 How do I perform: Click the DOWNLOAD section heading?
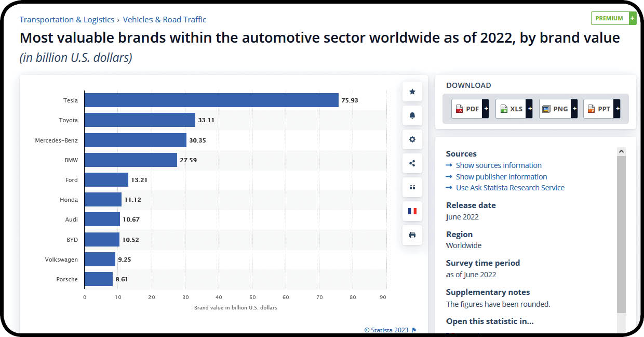[x=468, y=85]
